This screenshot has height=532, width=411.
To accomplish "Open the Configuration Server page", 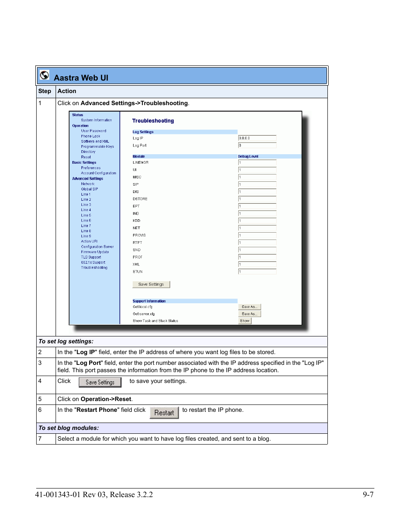I will click(97, 247).
